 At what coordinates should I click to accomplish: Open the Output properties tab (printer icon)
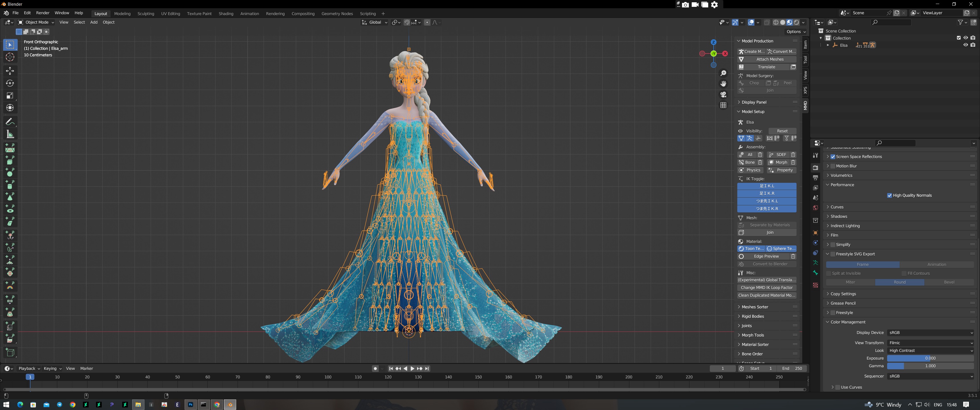(815, 178)
